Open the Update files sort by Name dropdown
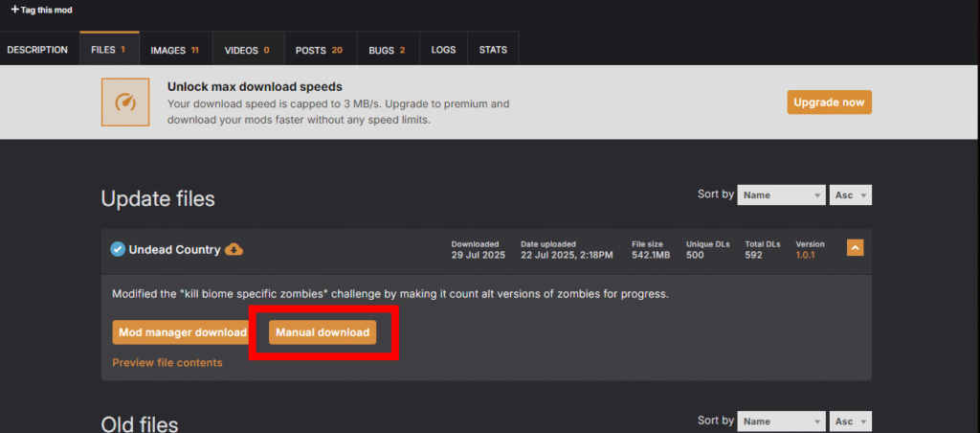980x433 pixels. click(781, 195)
